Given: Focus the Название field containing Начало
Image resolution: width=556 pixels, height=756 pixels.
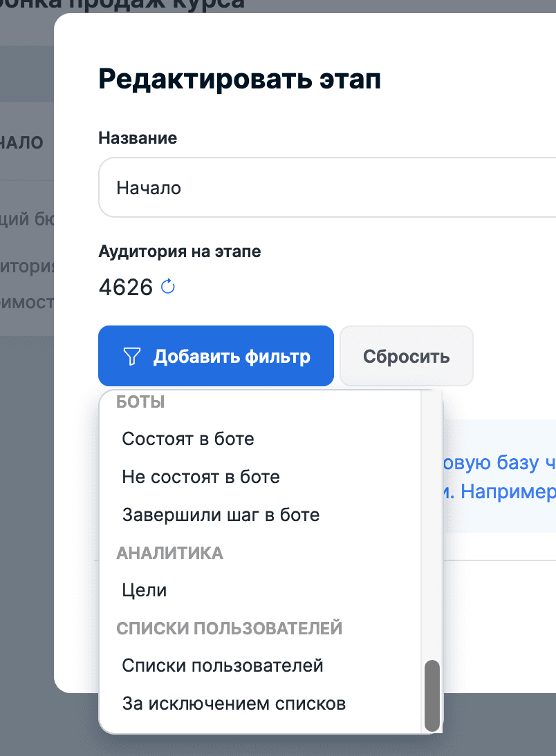Looking at the screenshot, I should point(325,187).
